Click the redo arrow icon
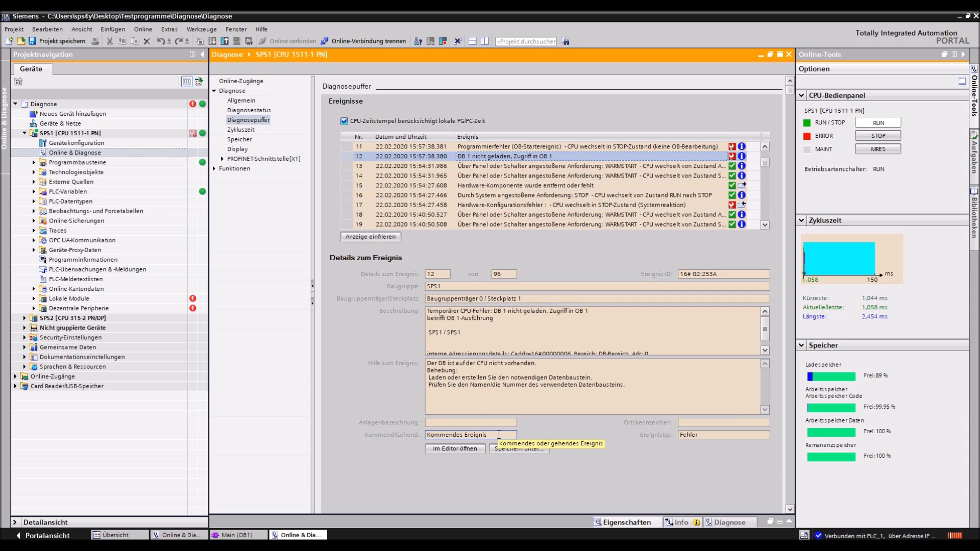 179,41
